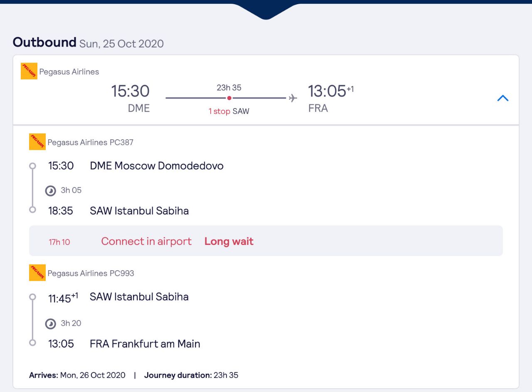Click 'DME Moscow Domodedovo' airport name

tap(157, 166)
